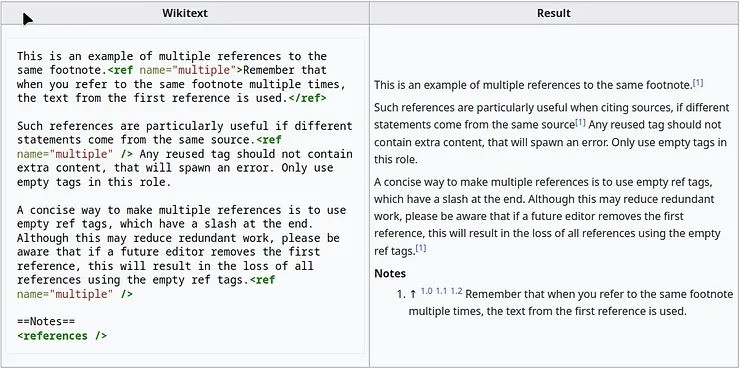
Task: Open footnote marker [1] after 'same footnote.'
Action: [x=698, y=83]
